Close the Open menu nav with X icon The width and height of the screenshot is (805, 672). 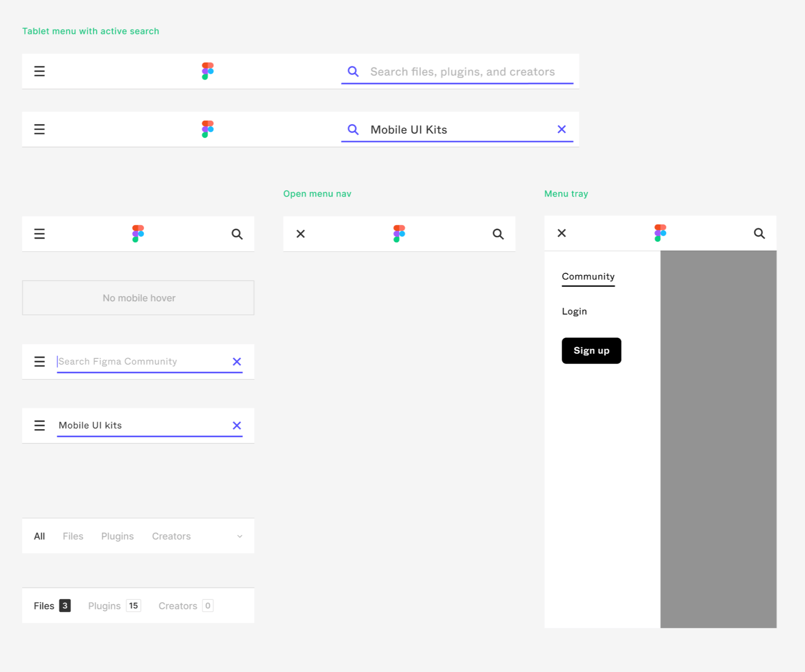[x=301, y=234]
